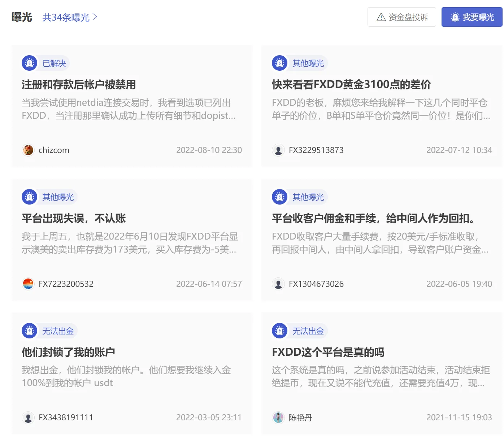This screenshot has width=504, height=438.
Task: Click the excerpt starting 这个系统是真的吗
Action: [x=381, y=377]
